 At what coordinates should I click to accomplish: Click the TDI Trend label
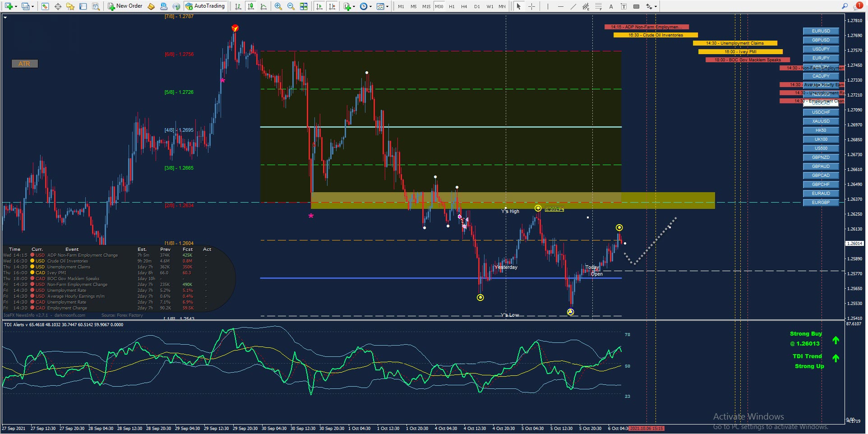tap(807, 356)
